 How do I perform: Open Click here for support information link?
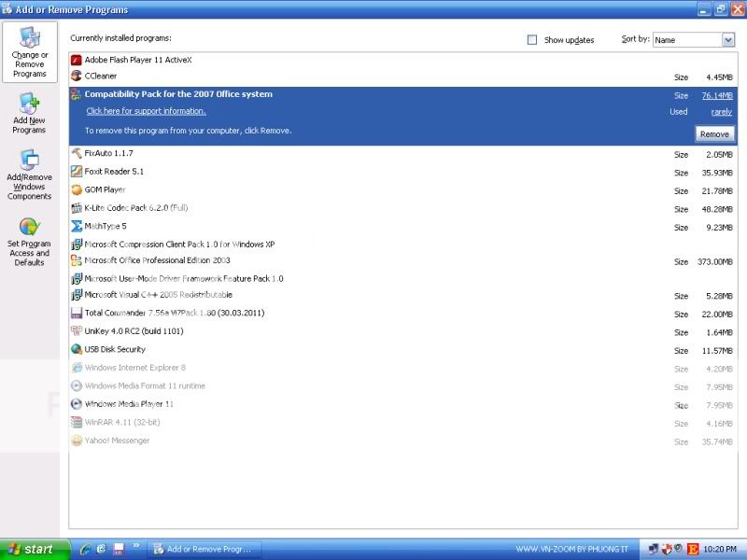point(147,111)
